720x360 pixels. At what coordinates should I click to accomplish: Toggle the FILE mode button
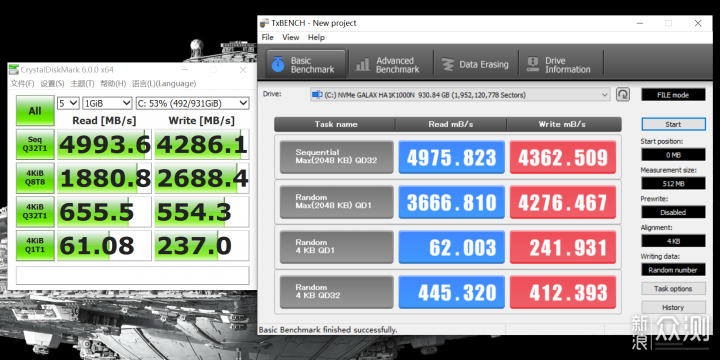click(673, 95)
